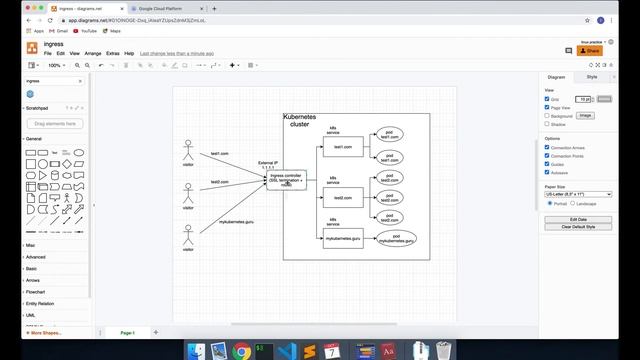Screen dimensions: 640x360
Task: Open the connection style arrow dropdown
Action: [200, 65]
